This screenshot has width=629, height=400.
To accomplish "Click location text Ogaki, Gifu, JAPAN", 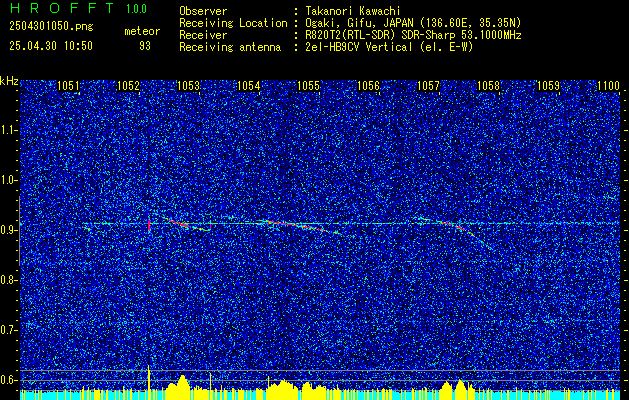I will click(360, 23).
